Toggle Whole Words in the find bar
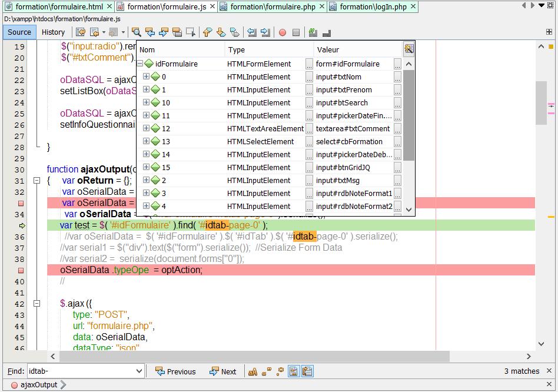 pos(266,372)
